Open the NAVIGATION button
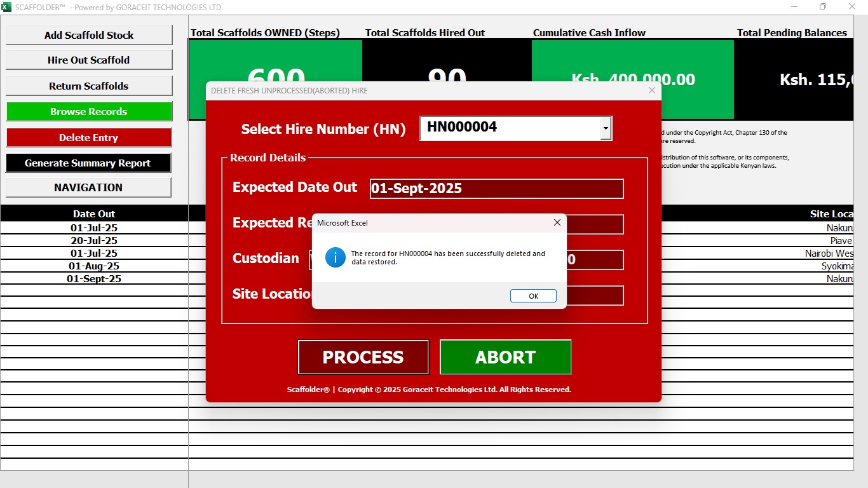 (89, 187)
